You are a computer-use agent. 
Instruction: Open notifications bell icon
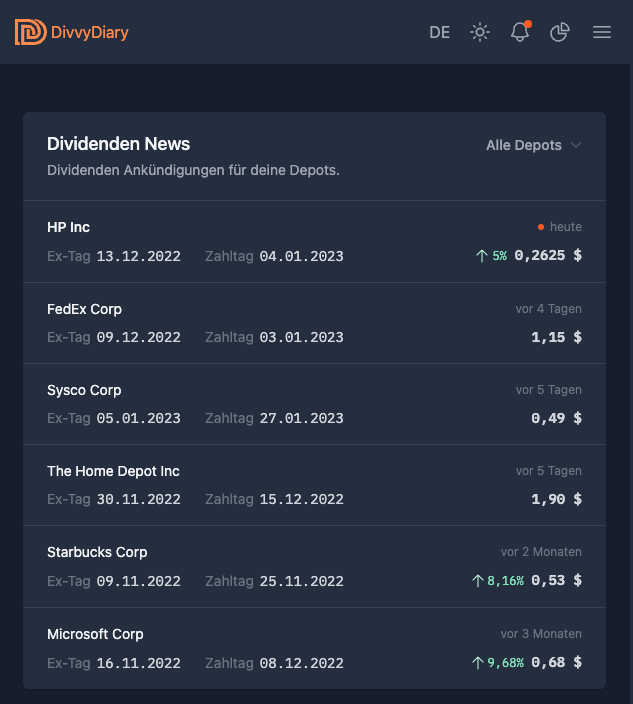pos(519,32)
